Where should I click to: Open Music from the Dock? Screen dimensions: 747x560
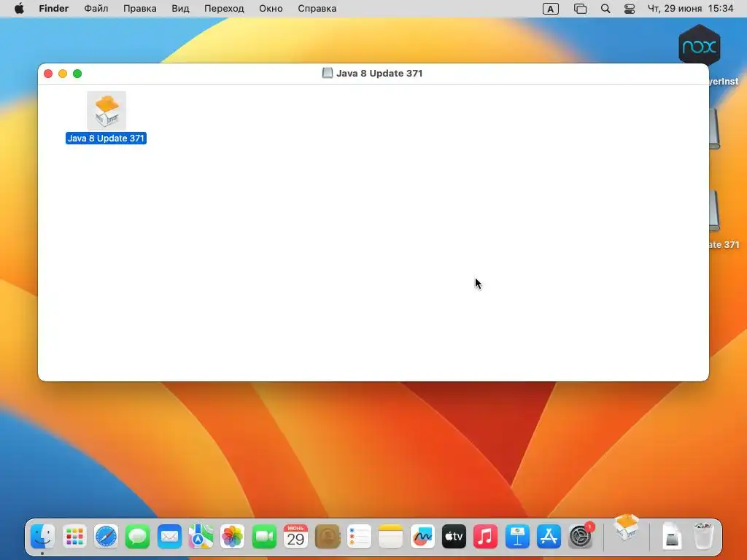click(x=485, y=537)
